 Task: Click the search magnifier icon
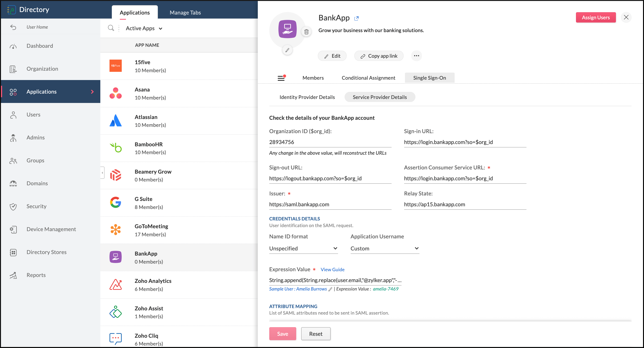[x=111, y=28]
